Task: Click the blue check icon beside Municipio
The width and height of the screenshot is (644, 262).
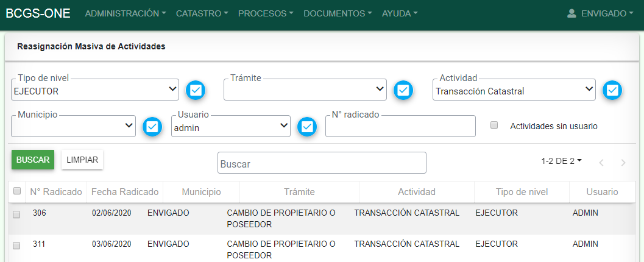Action: tap(152, 127)
